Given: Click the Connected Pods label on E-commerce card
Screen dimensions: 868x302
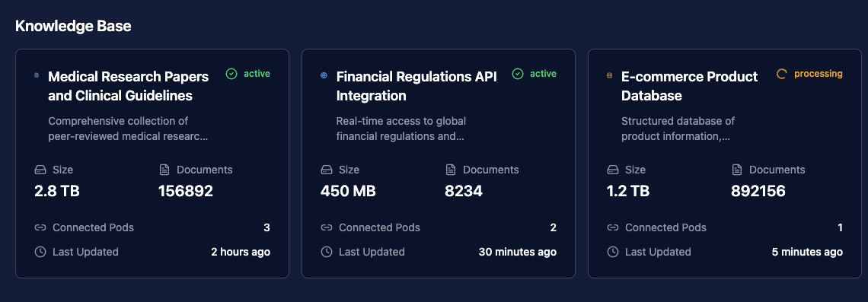Looking at the screenshot, I should [665, 227].
